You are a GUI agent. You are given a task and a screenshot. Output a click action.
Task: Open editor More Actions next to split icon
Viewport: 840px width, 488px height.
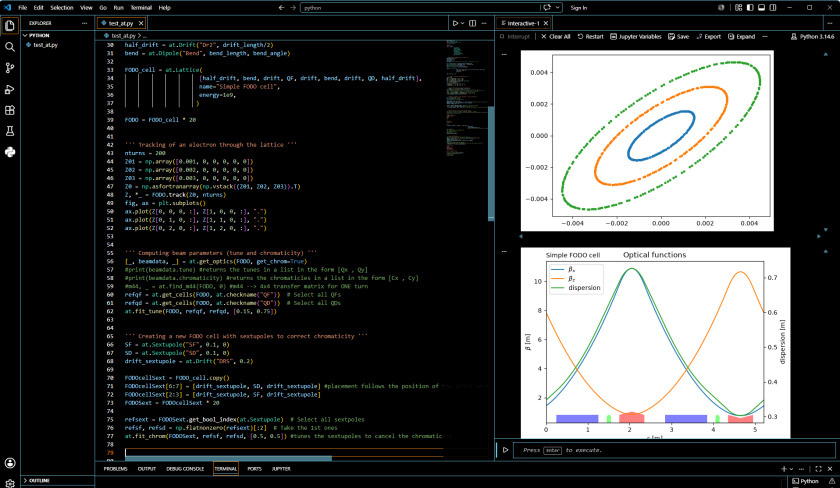tap(484, 24)
